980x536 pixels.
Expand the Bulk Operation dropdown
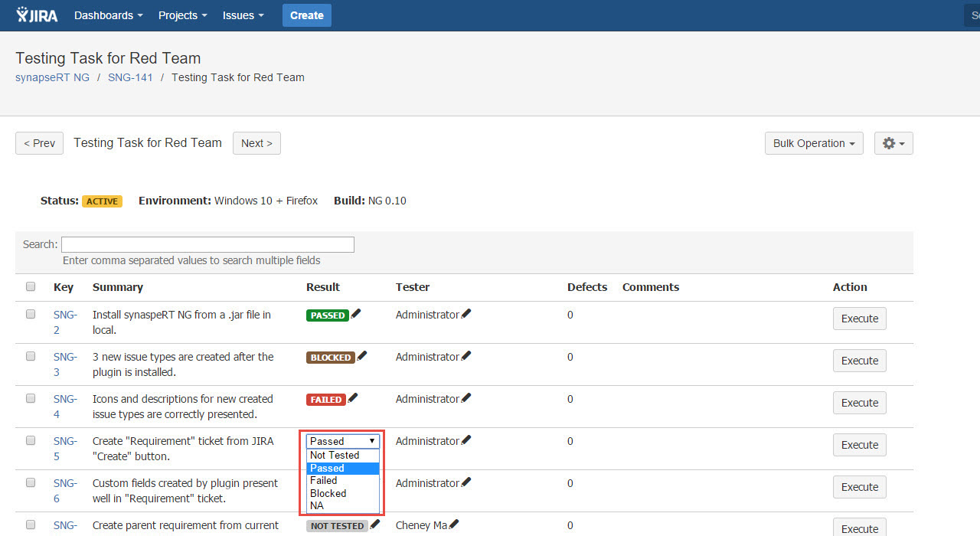pos(813,143)
